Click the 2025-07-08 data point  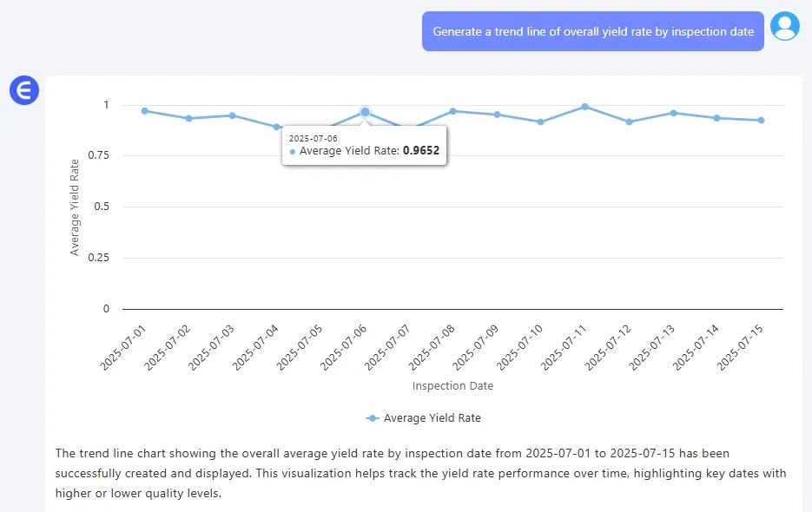pyautogui.click(x=452, y=111)
